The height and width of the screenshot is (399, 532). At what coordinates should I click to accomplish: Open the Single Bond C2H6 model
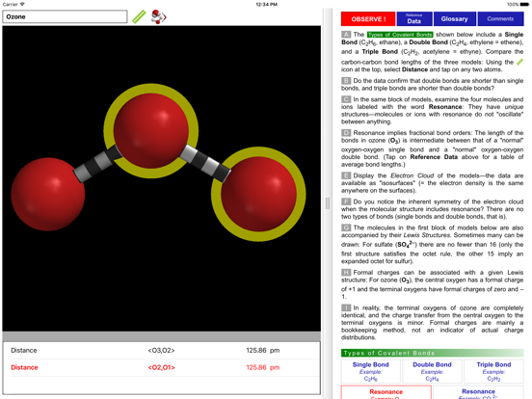[370, 371]
